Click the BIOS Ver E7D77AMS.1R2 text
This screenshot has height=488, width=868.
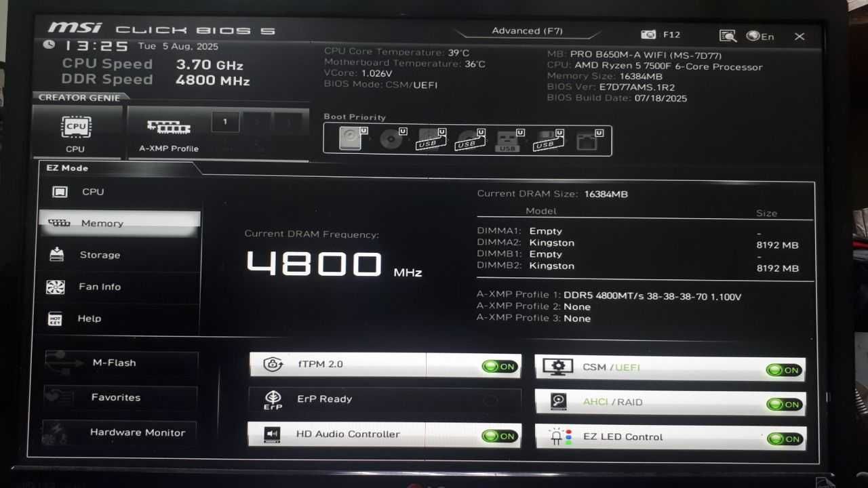coord(610,87)
